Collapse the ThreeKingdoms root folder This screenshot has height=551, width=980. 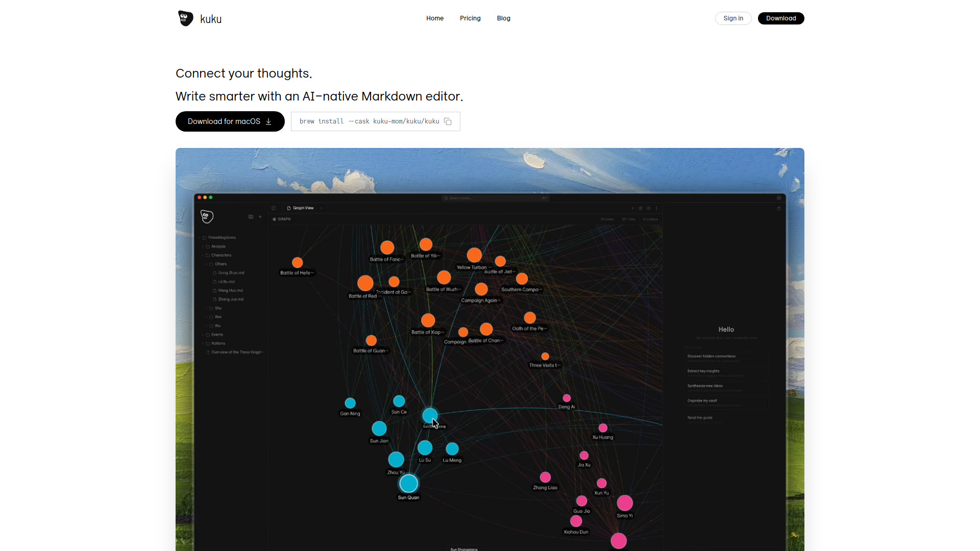point(200,238)
